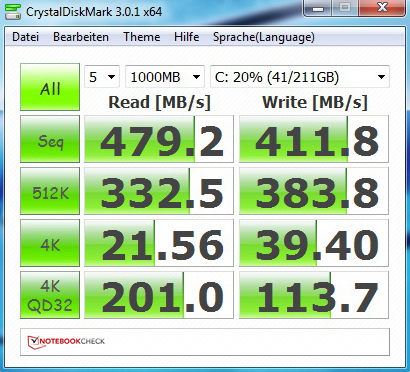
Task: Open the Datei menu
Action: pyautogui.click(x=25, y=37)
